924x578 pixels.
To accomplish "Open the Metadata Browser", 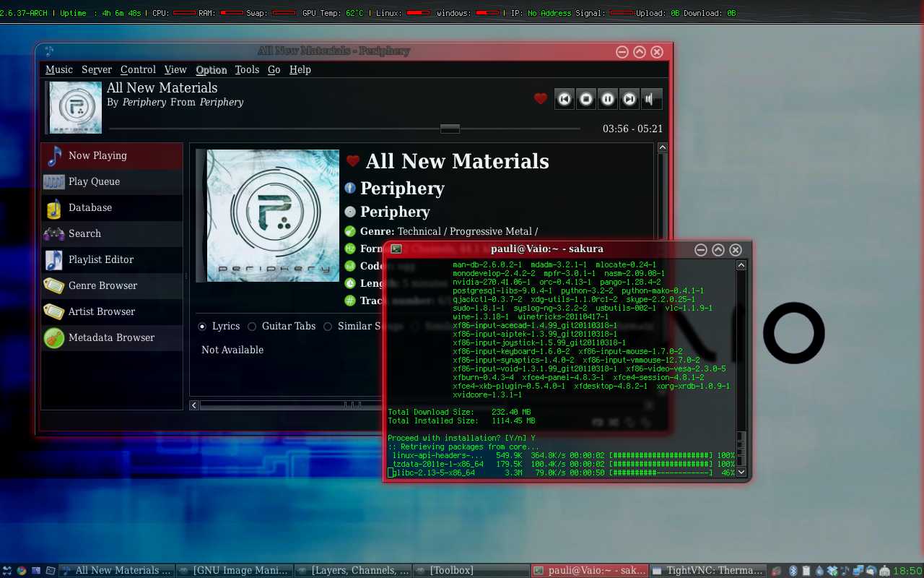I will (112, 337).
